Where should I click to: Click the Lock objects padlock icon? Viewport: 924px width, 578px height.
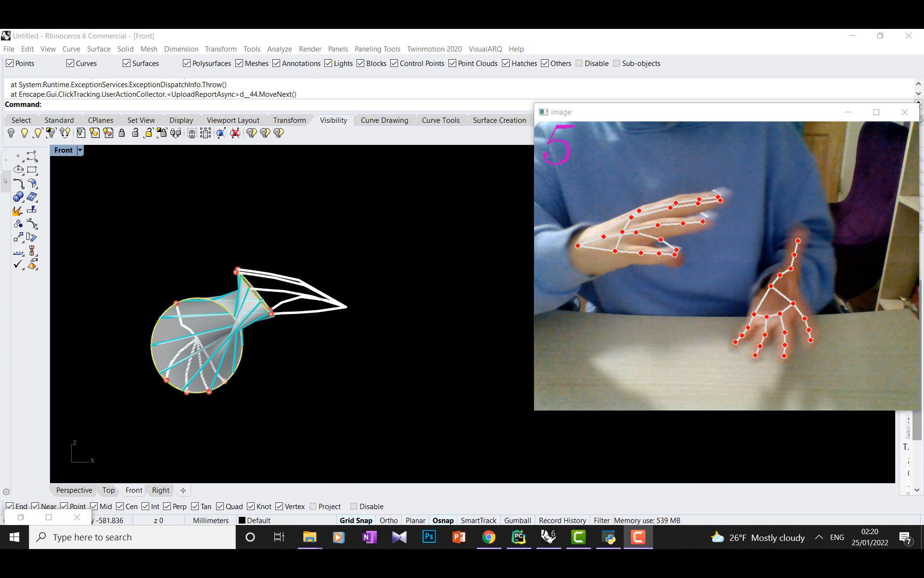pos(122,133)
